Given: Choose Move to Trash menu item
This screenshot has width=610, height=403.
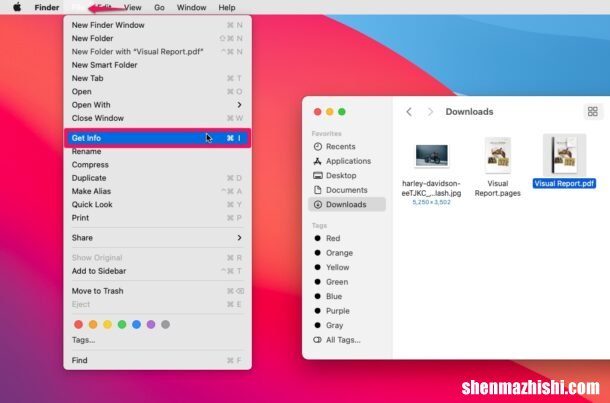Looking at the screenshot, I should (157, 291).
